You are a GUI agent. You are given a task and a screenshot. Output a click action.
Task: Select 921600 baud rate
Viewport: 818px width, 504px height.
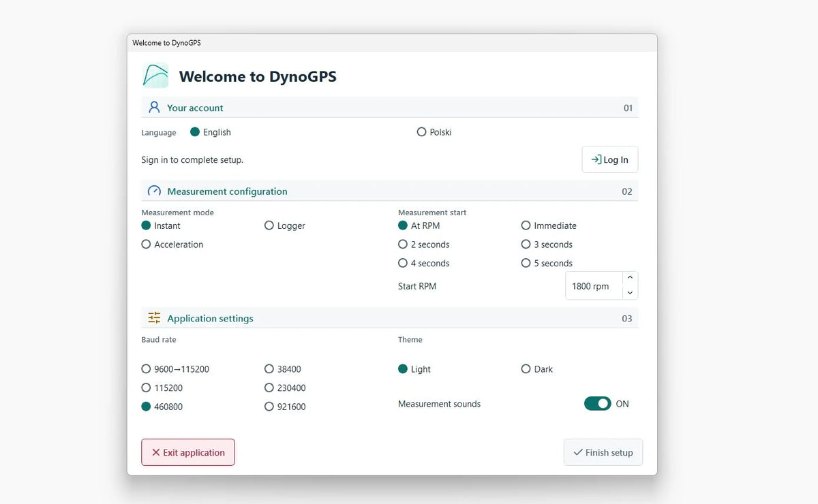(x=285, y=407)
